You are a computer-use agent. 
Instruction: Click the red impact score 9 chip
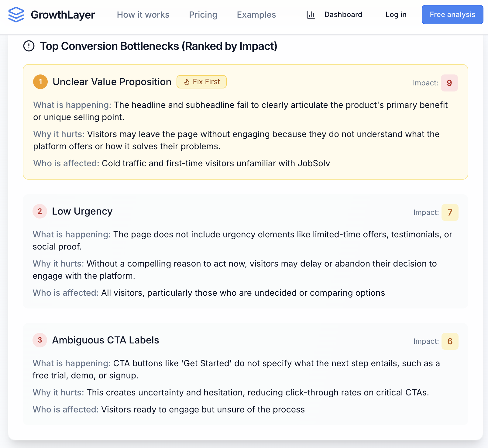449,83
